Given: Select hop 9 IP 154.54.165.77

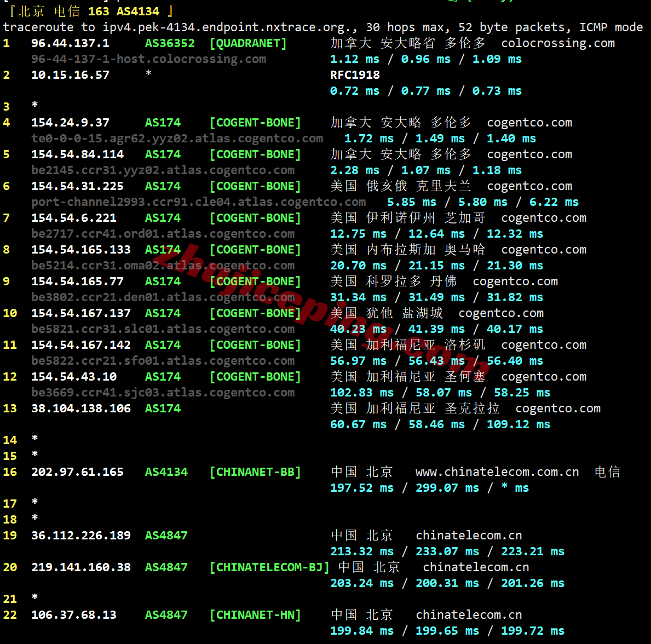Looking at the screenshot, I should 78,281.
